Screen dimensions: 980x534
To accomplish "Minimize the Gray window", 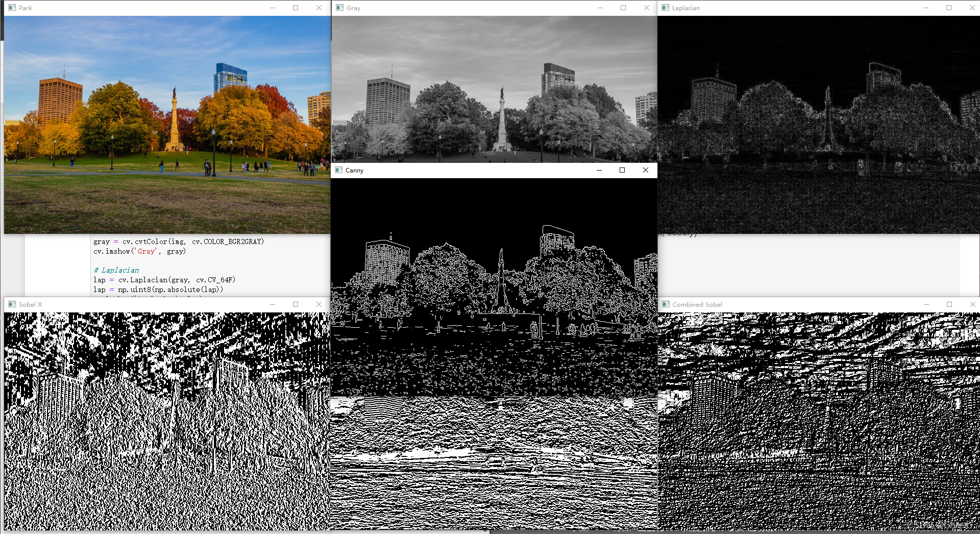I will pos(600,8).
